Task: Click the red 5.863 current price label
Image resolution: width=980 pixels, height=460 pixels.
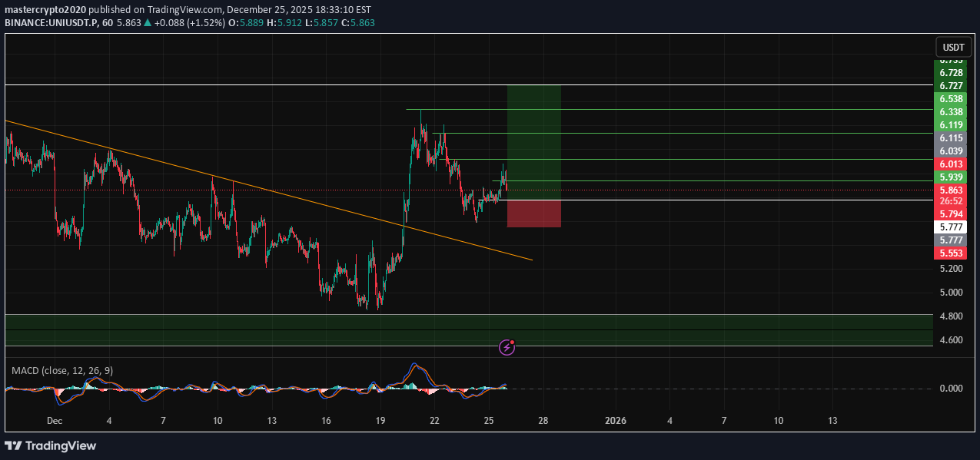Action: pos(952,190)
